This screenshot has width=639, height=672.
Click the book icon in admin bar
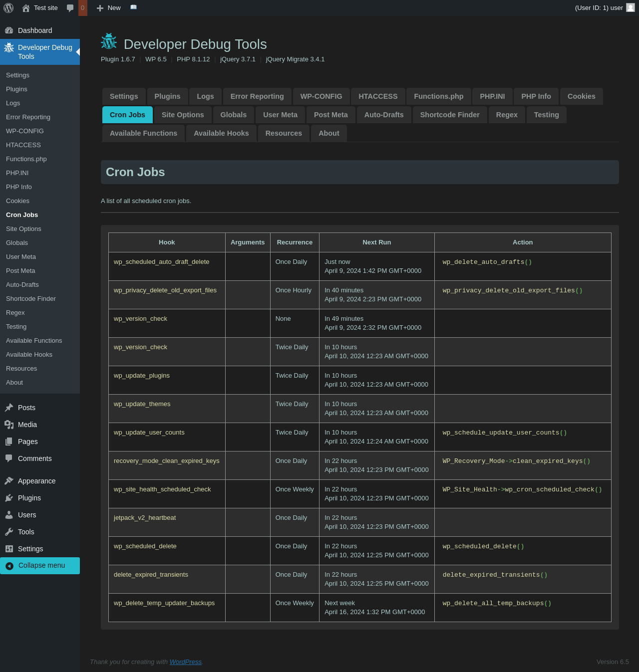point(133,7)
